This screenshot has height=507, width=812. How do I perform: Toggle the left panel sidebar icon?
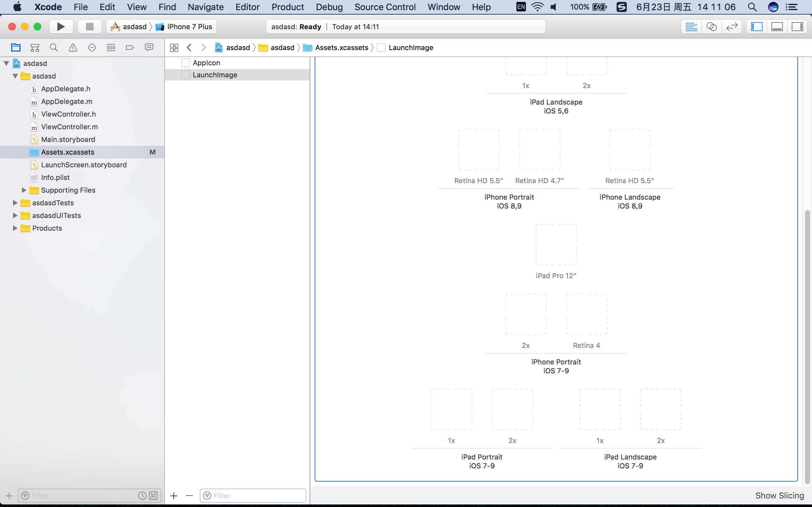(757, 26)
